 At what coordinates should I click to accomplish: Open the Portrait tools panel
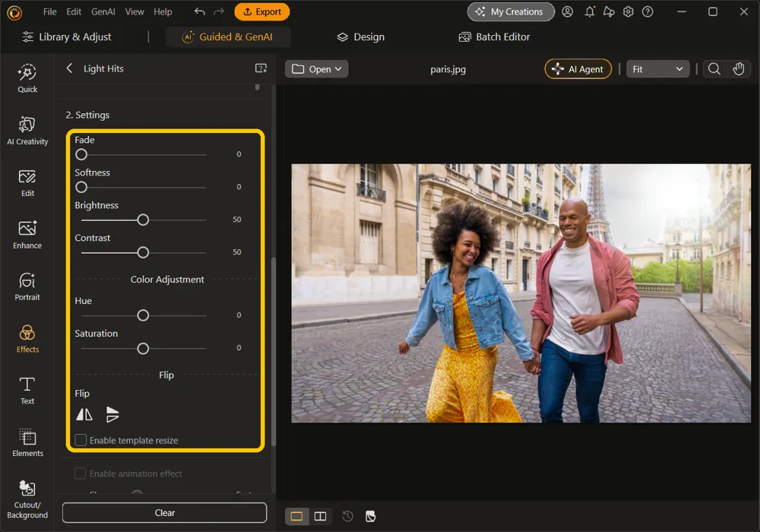click(27, 287)
